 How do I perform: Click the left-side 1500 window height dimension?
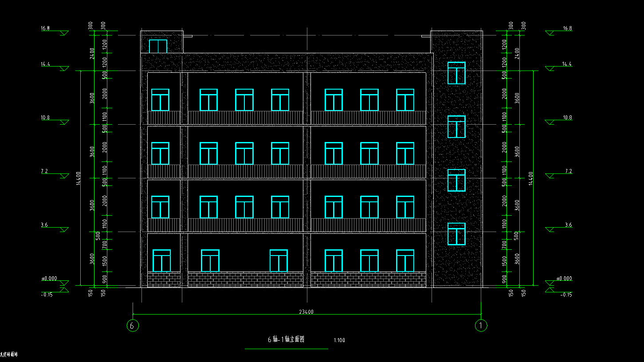105,261
